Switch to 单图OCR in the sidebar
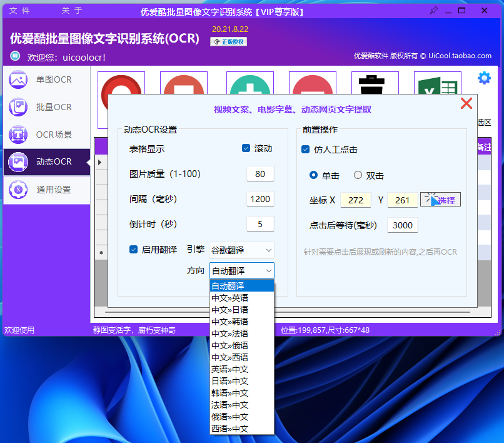This screenshot has width=504, height=443. tap(47, 80)
